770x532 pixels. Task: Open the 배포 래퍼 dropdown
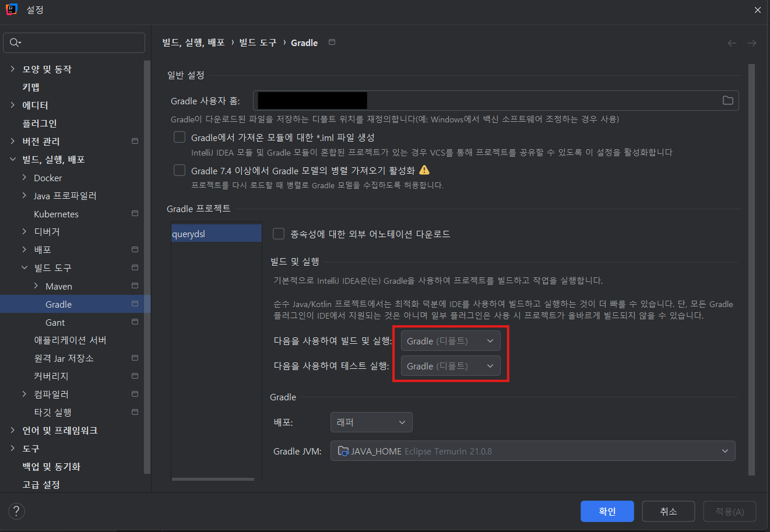pyautogui.click(x=371, y=422)
